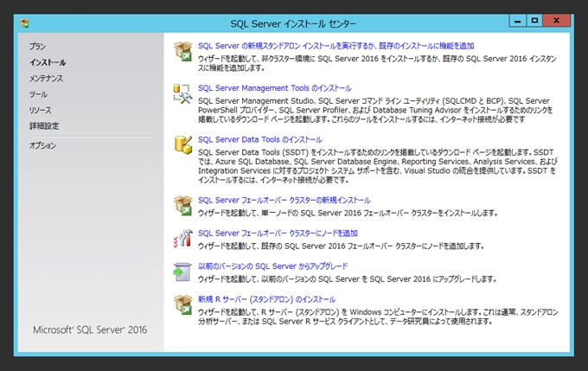Open the 詳細設定 sidebar section
The height and width of the screenshot is (371, 588).
click(44, 126)
